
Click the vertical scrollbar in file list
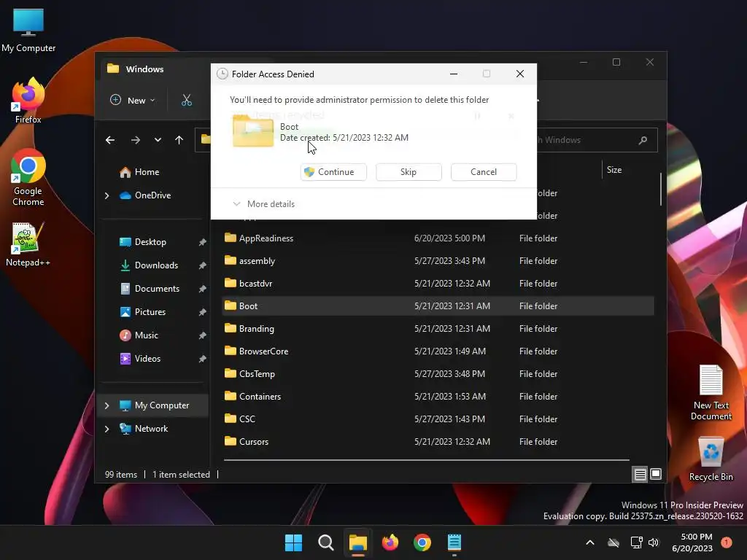click(x=660, y=189)
